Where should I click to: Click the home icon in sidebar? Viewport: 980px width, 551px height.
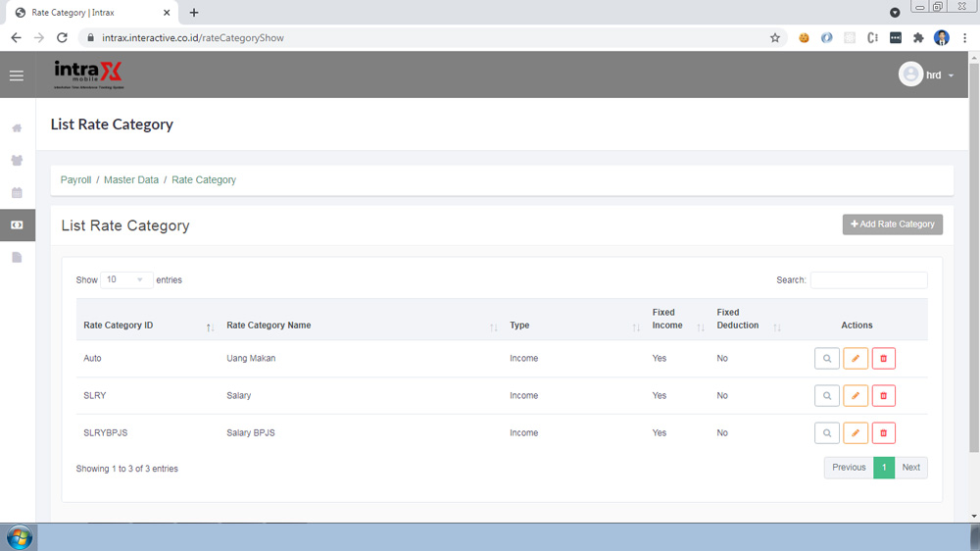pos(17,128)
